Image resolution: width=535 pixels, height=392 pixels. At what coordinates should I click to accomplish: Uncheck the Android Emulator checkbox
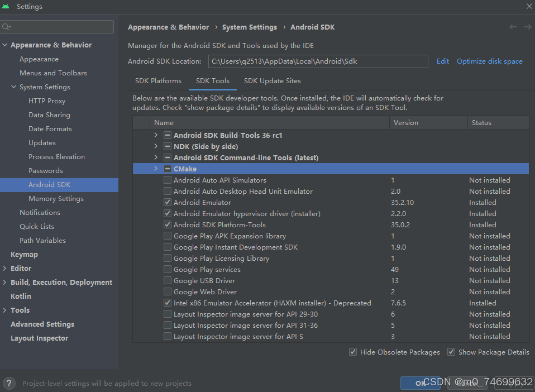click(168, 202)
